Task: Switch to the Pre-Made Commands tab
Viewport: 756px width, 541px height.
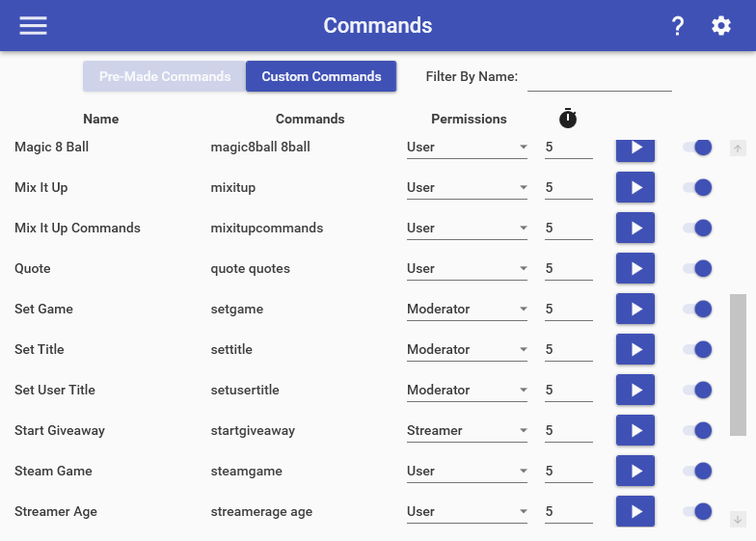Action: pos(164,76)
